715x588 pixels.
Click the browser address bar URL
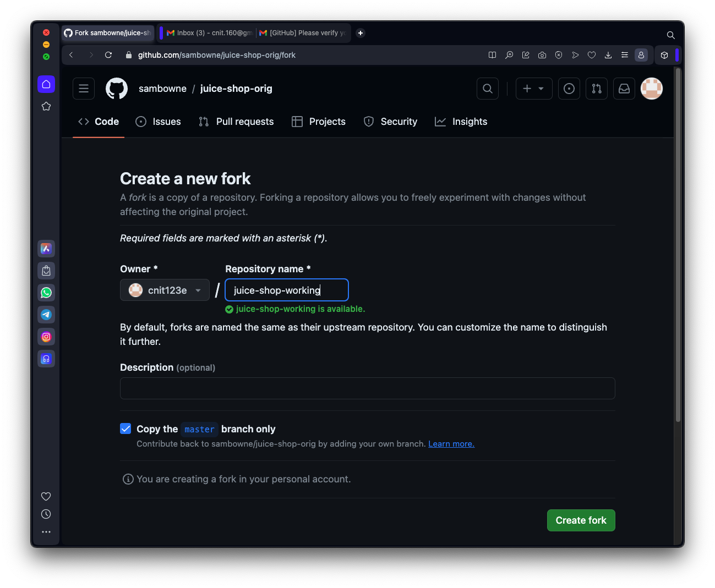217,55
